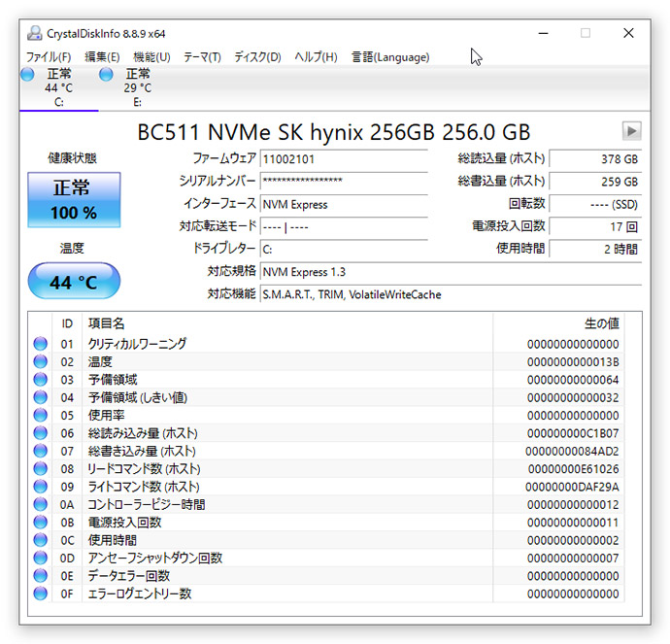Open the 言語(Language) menu
The image size is (670, 644).
[x=390, y=57]
